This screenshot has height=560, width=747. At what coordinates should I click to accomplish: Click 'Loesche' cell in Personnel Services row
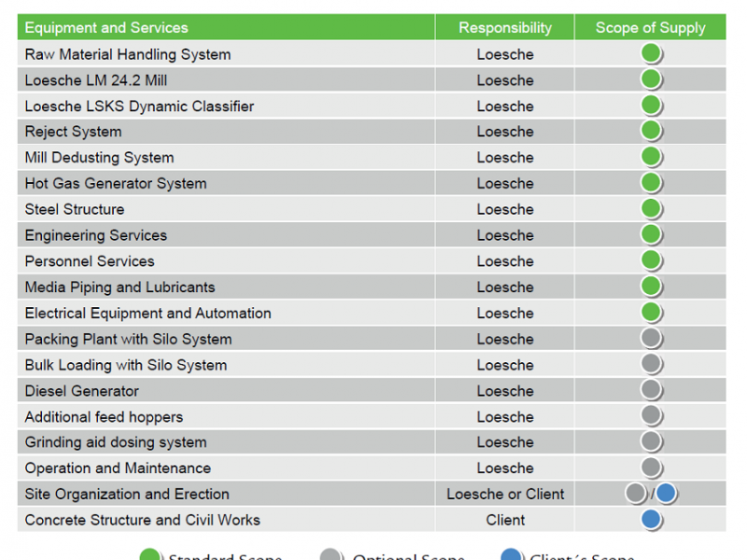(x=505, y=261)
